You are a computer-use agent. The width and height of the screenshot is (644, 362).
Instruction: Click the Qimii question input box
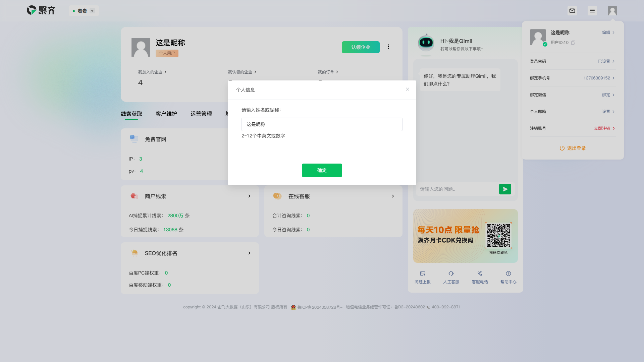458,189
